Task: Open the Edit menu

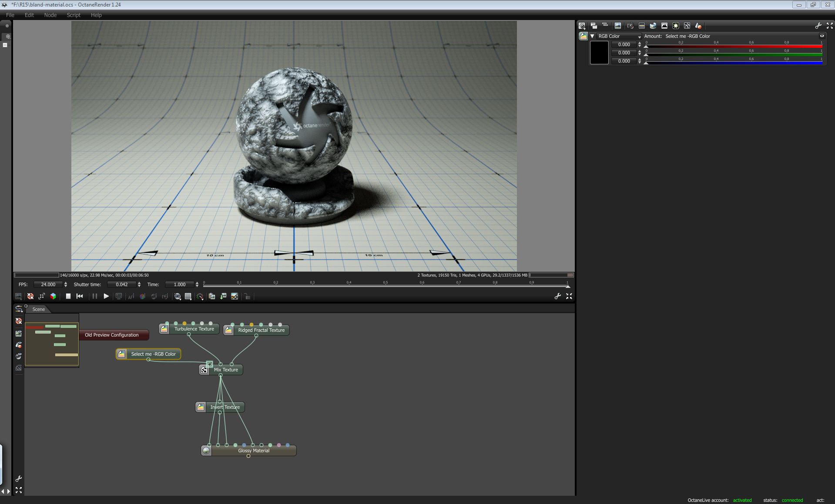Action: (29, 15)
